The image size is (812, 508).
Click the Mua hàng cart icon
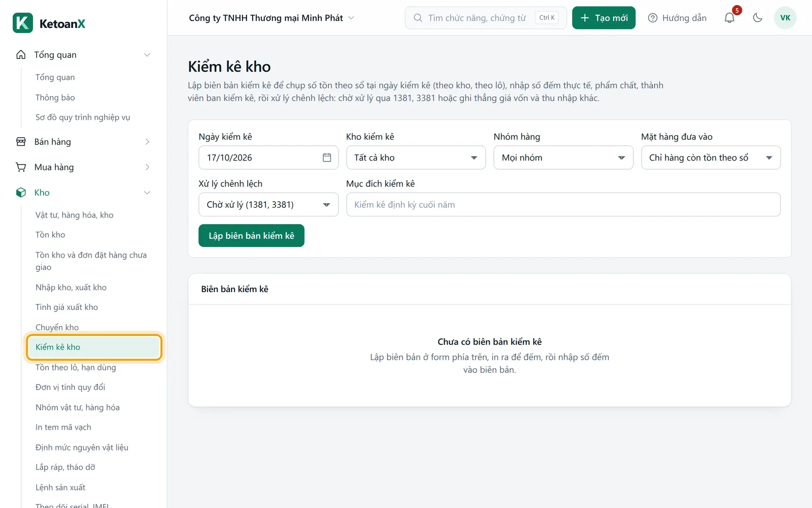(x=21, y=167)
